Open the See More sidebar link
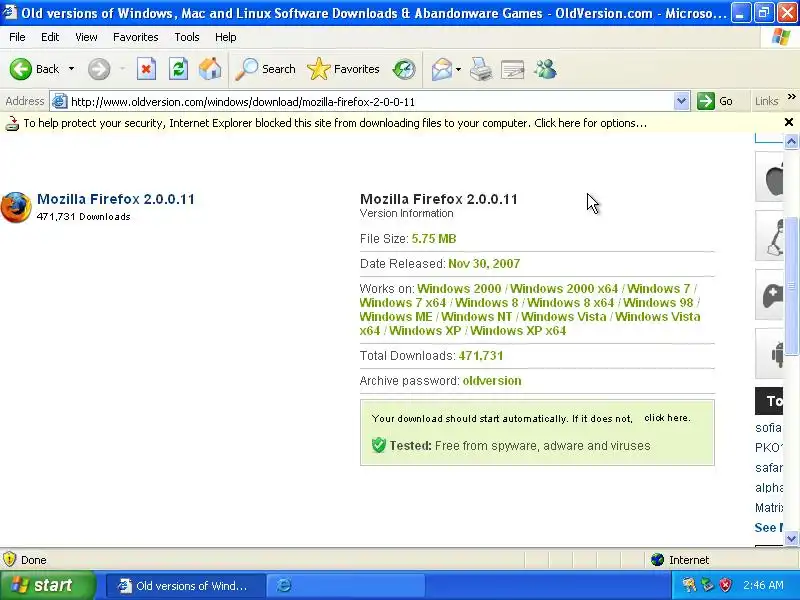 pos(769,528)
